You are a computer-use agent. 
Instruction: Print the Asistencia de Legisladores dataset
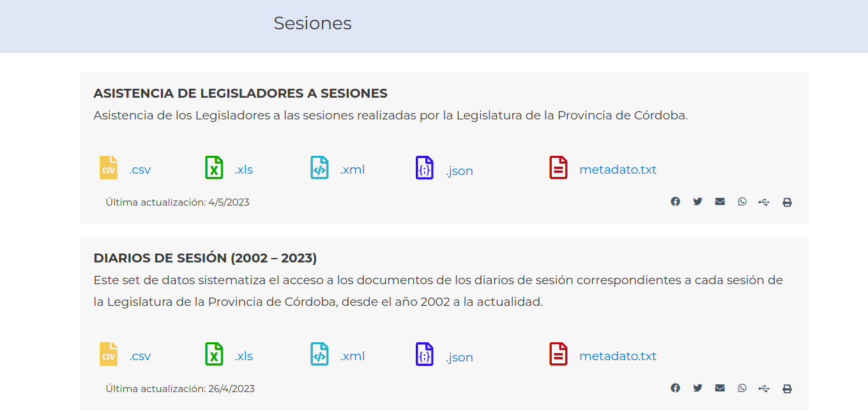tap(787, 202)
